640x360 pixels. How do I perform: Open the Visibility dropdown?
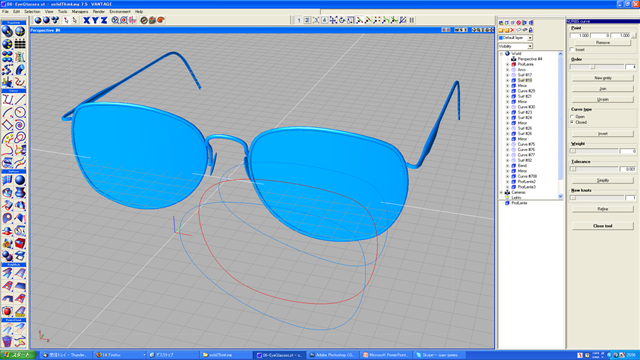(515, 46)
